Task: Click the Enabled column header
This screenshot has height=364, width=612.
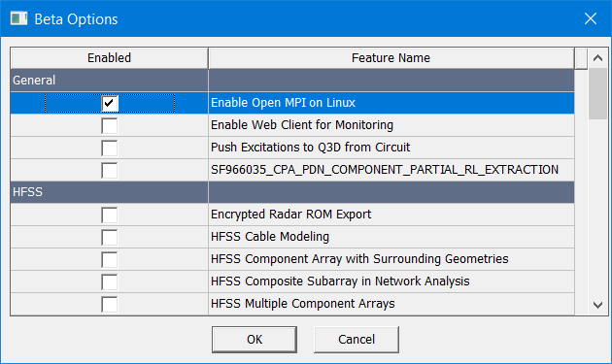Action: [109, 58]
